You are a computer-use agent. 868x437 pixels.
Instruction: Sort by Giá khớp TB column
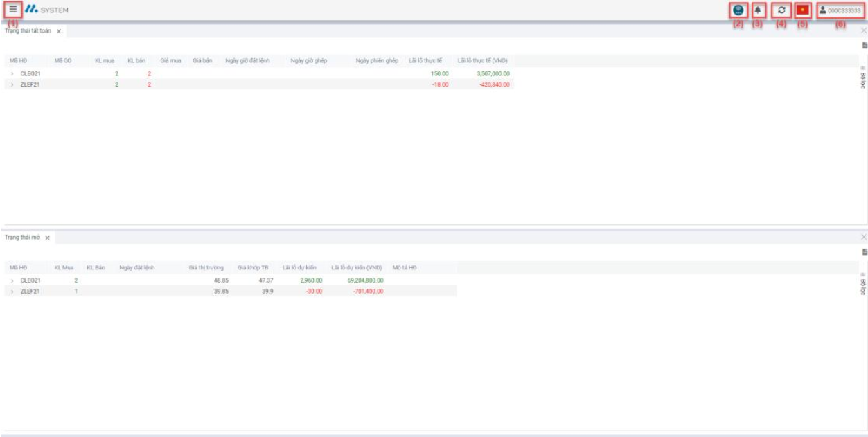(x=253, y=267)
